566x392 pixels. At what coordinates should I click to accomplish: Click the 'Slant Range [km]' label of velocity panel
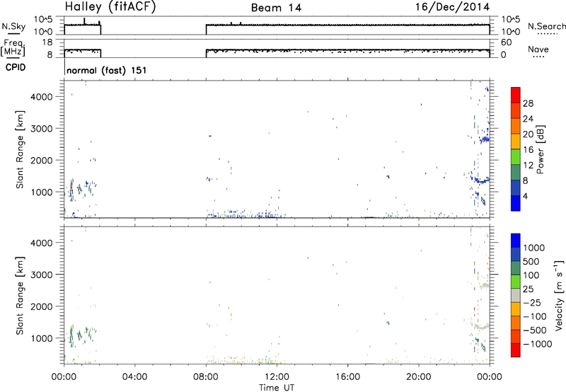[x=20, y=296]
